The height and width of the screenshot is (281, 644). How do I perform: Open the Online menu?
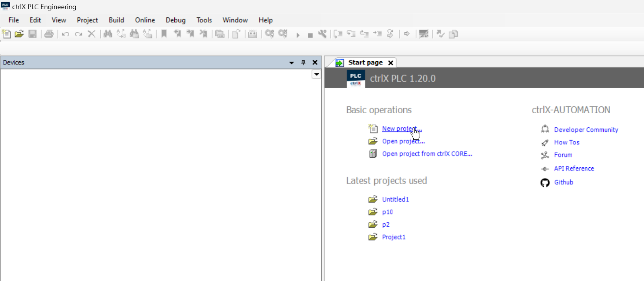(x=145, y=20)
